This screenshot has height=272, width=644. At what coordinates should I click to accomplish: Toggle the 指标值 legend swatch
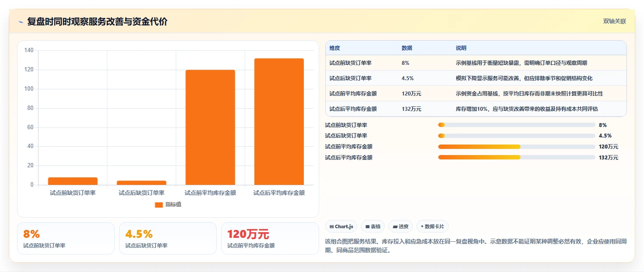(159, 205)
